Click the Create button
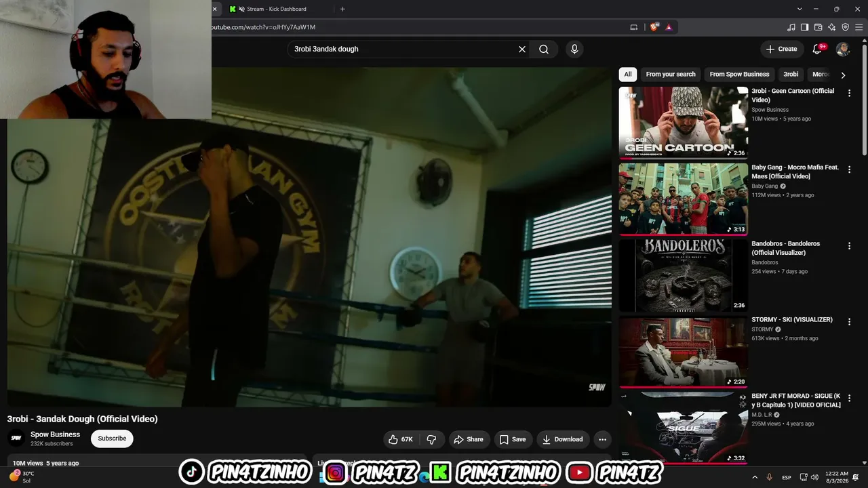 click(781, 49)
